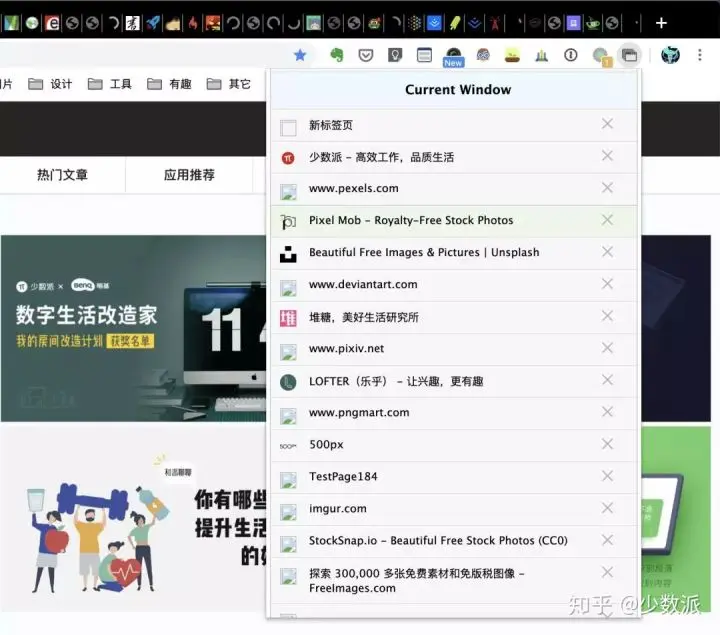
Task: Open the 工具 bookmarks folder
Action: pyautogui.click(x=109, y=84)
